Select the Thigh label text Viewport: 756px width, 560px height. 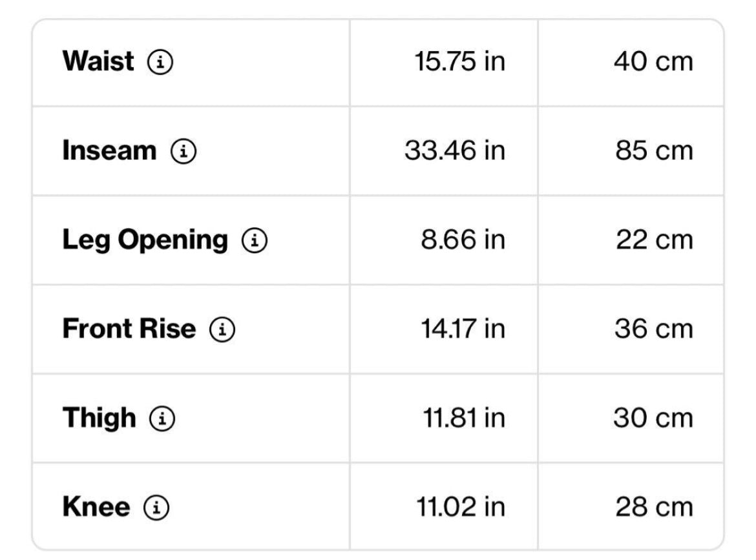(x=100, y=419)
